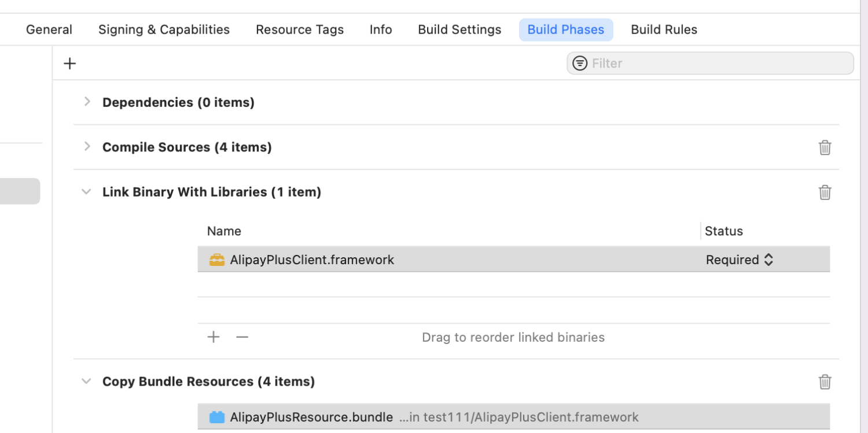Collapse the Copy Bundle Resources section

point(86,381)
